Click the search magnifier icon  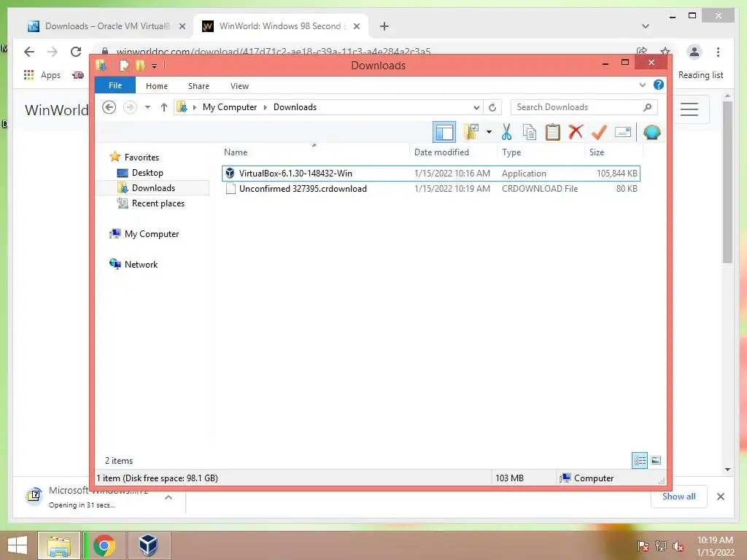647,107
